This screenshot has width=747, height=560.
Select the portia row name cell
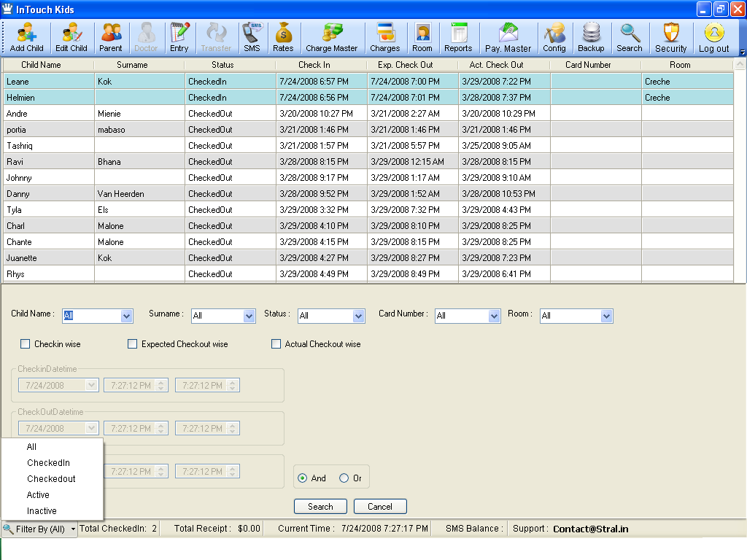coord(49,130)
